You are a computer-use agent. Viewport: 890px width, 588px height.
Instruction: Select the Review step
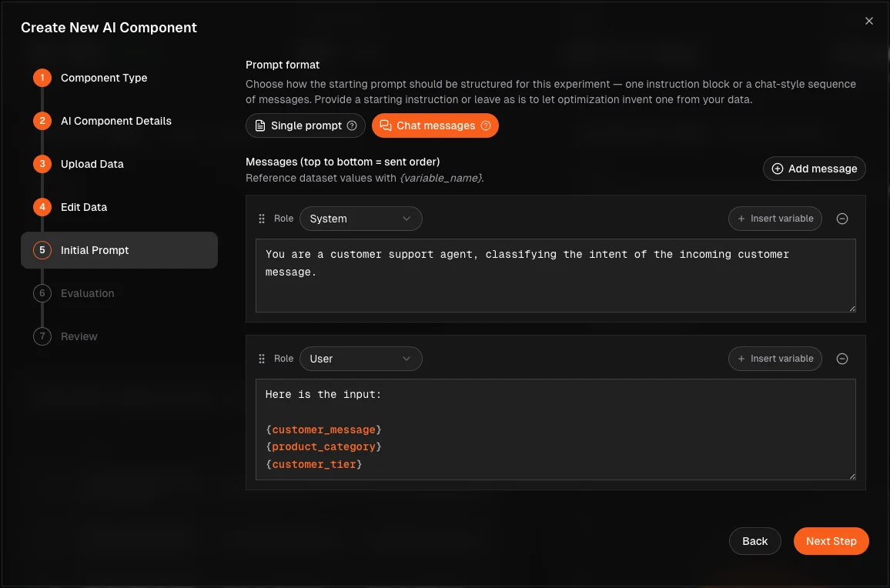pos(65,336)
